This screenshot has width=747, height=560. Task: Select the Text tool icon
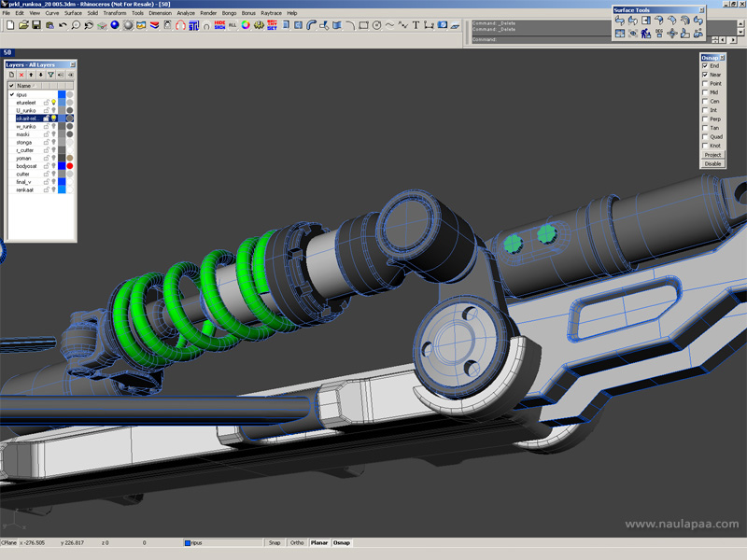pos(416,25)
